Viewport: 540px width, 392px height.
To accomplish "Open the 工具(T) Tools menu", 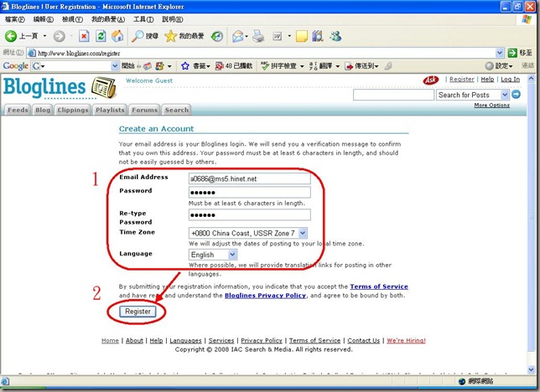I will coord(143,19).
